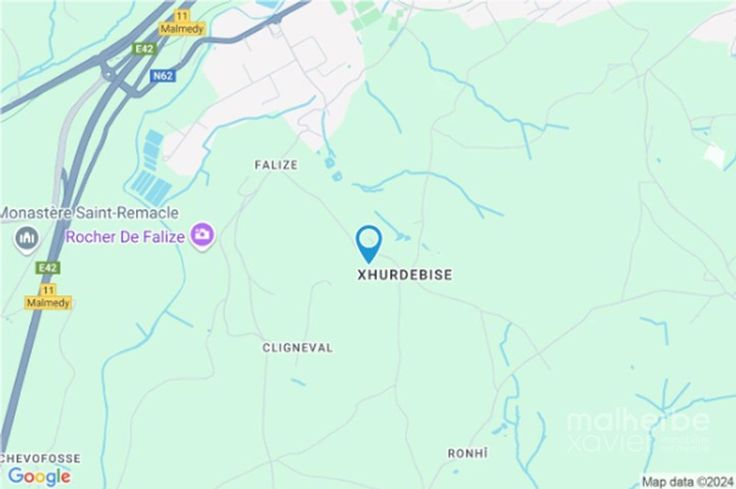Select the exit 11 Malmedy sign at top
This screenshot has height=489, width=736.
click(182, 23)
